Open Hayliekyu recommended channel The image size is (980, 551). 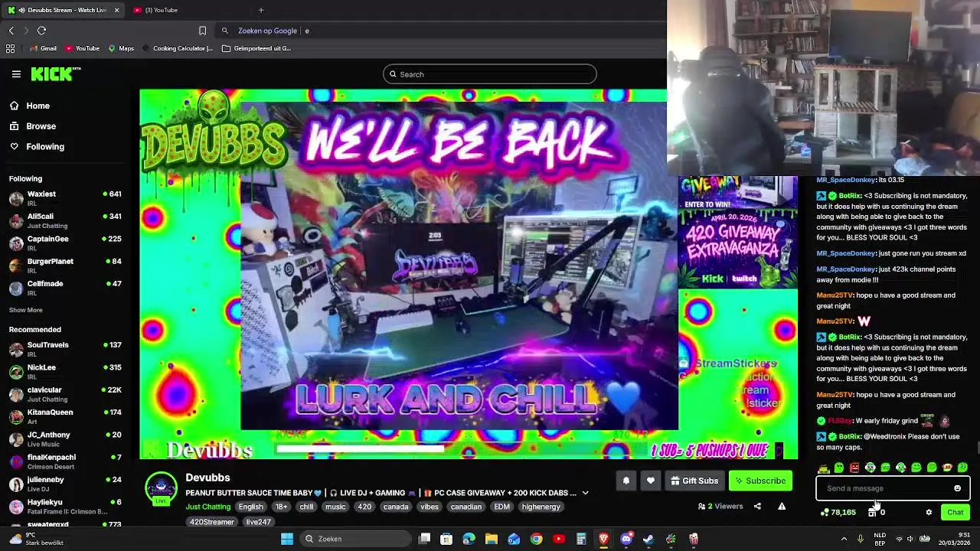click(x=65, y=506)
